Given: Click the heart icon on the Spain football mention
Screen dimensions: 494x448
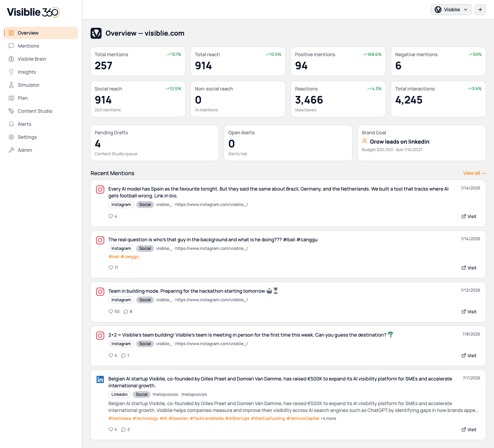Looking at the screenshot, I should 111,216.
